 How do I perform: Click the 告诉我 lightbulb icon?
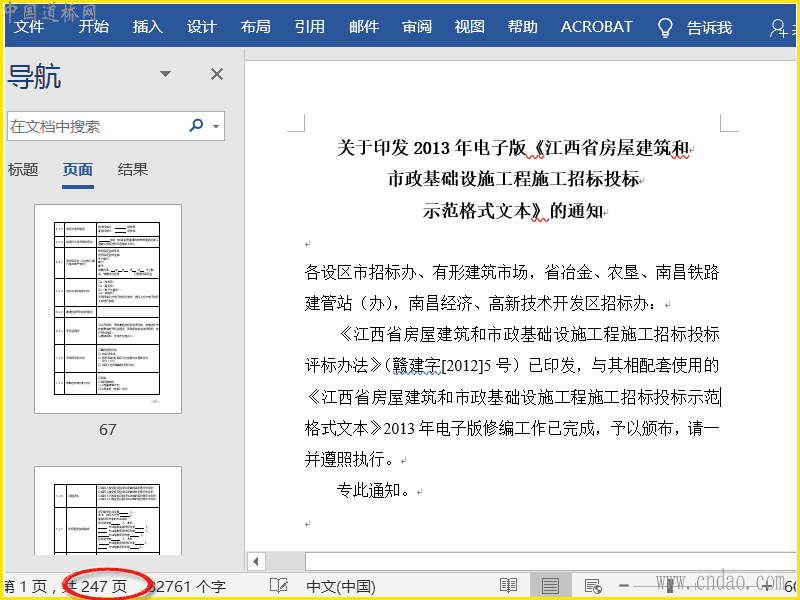point(665,28)
